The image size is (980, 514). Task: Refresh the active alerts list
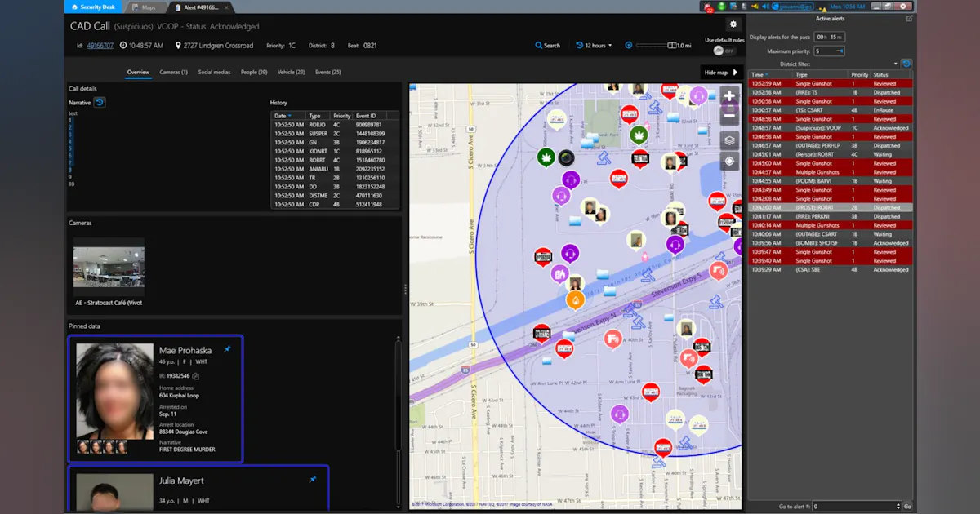tap(906, 63)
